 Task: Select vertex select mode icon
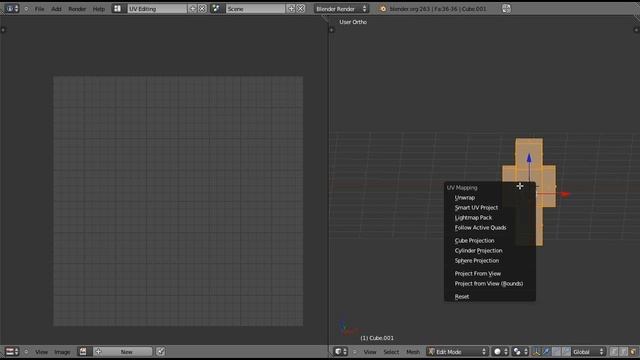pyautogui.click(x=614, y=351)
